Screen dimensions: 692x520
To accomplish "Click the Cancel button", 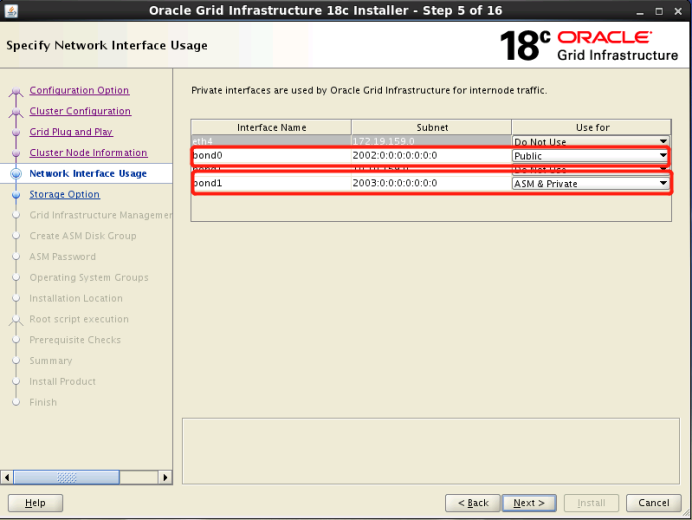I will [x=654, y=503].
